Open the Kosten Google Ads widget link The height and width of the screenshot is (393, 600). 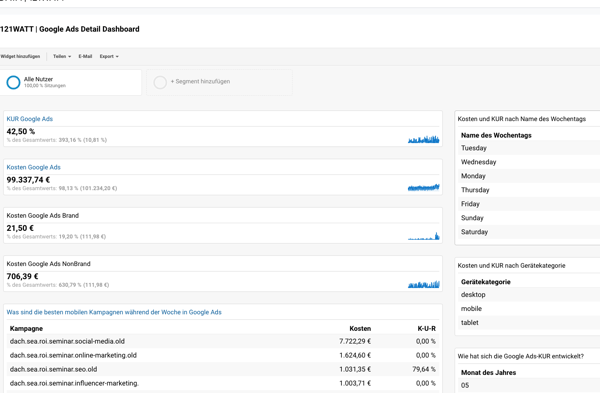click(x=33, y=167)
